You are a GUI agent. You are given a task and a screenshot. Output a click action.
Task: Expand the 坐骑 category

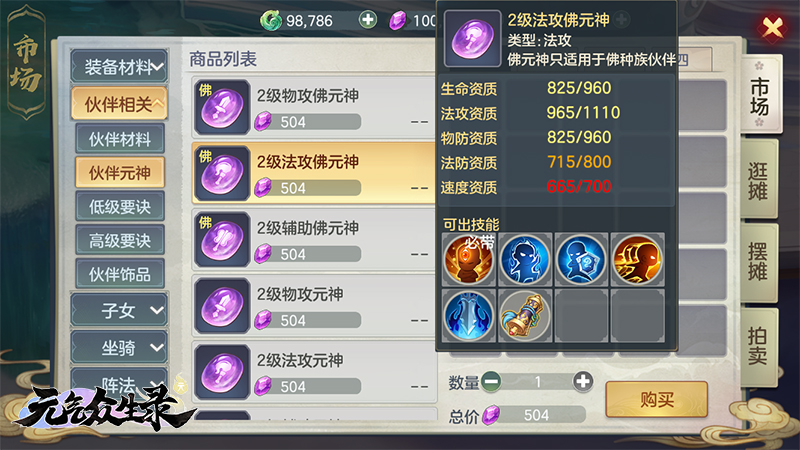click(119, 348)
